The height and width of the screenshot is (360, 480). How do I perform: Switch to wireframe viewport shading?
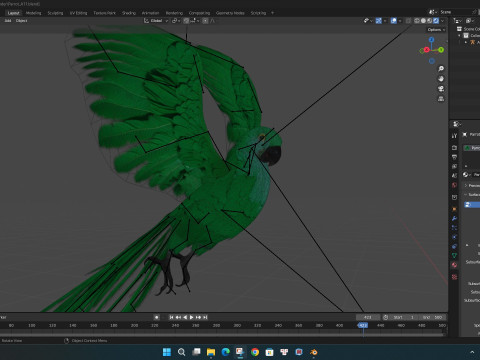click(x=417, y=21)
